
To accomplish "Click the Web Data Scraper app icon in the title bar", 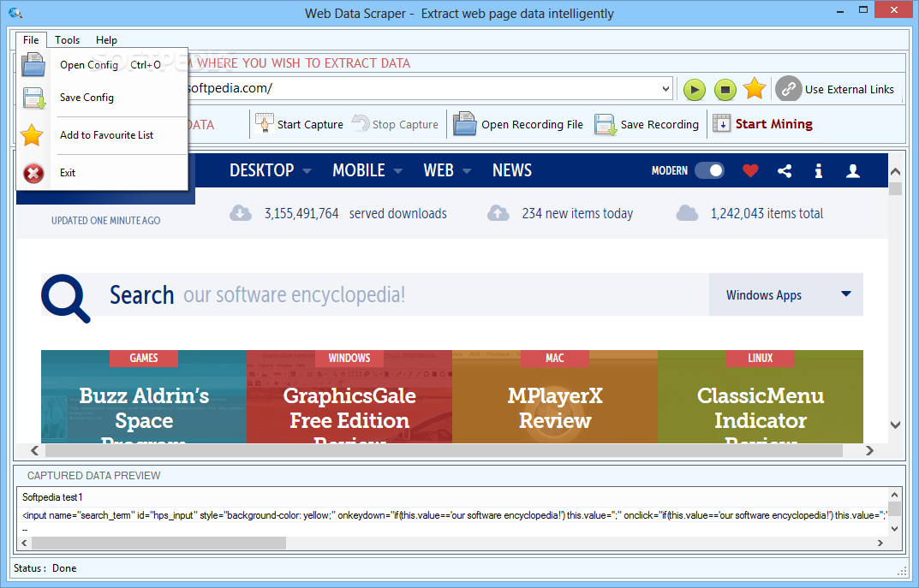I will 15,12.
